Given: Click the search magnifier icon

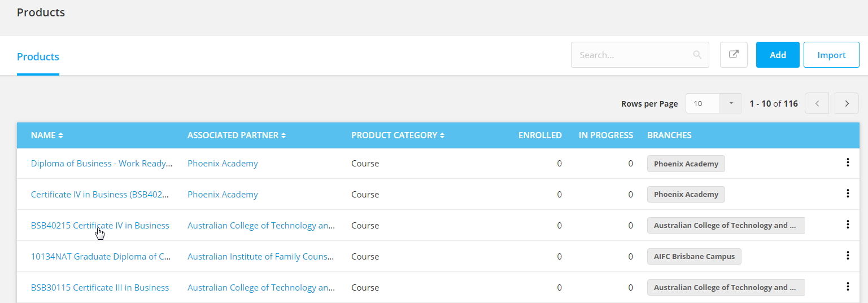Looking at the screenshot, I should point(697,55).
